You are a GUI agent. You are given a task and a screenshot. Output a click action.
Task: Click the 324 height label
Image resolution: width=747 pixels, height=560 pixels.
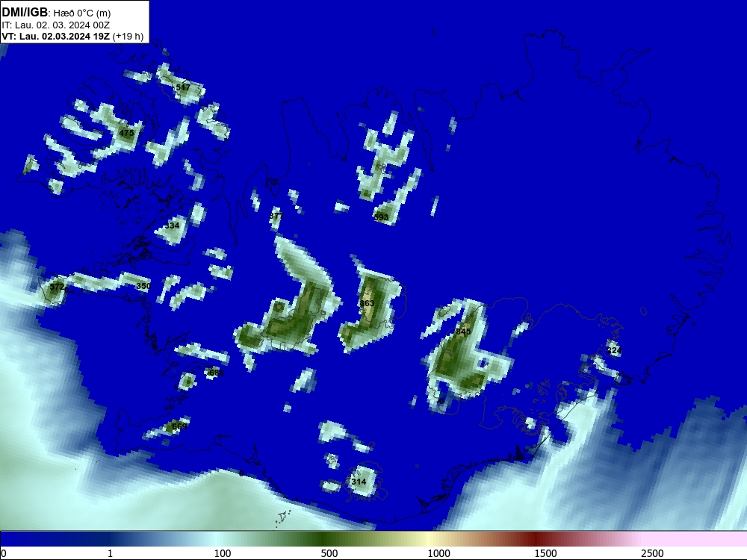pyautogui.click(x=614, y=350)
